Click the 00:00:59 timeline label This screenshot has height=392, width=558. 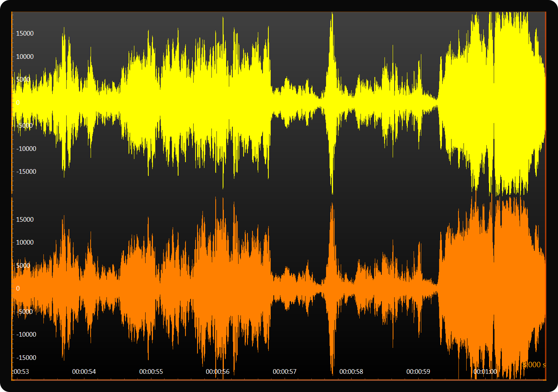tap(418, 371)
